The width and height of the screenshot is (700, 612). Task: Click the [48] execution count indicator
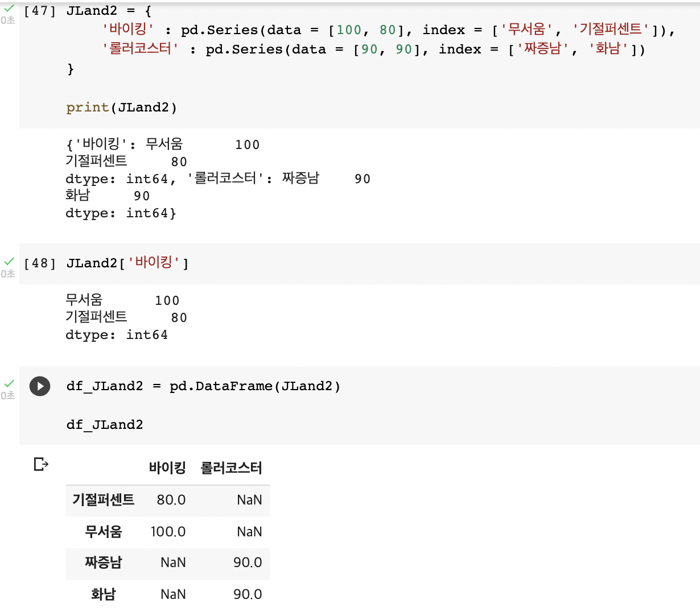pos(40,263)
